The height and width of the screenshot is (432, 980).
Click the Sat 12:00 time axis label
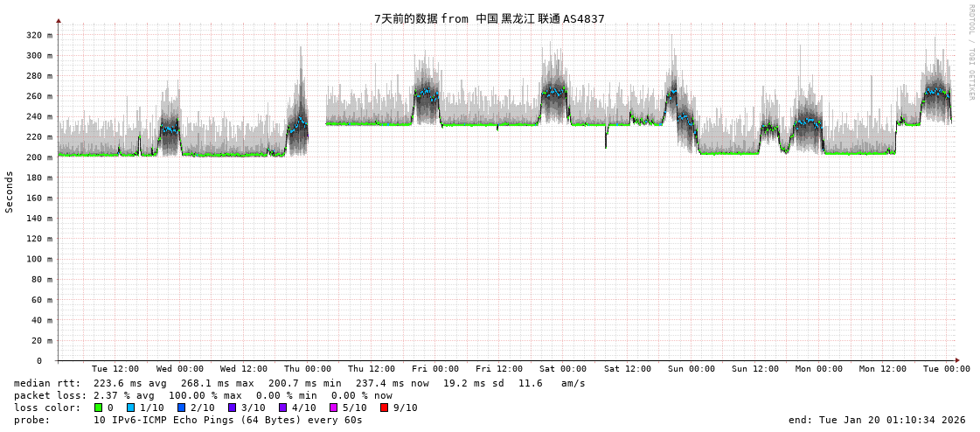[x=627, y=369]
